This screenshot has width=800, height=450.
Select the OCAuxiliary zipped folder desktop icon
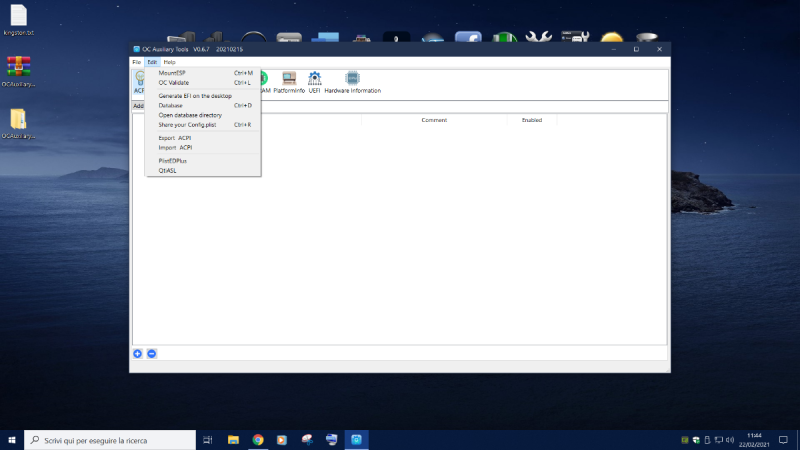pos(19,123)
